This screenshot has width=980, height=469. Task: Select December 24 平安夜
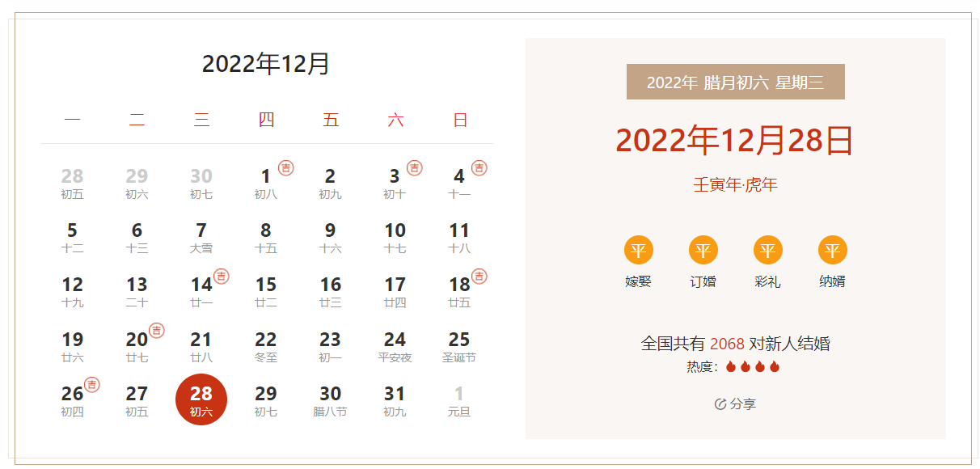tap(395, 346)
